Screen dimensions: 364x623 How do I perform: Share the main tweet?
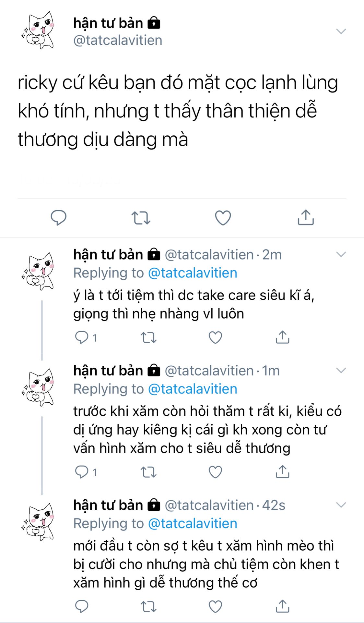306,217
